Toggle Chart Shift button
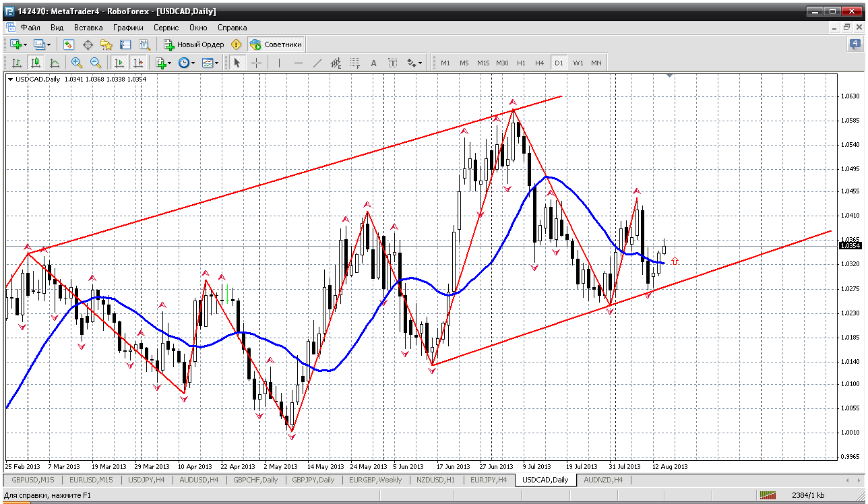The height and width of the screenshot is (504, 868). coord(138,63)
